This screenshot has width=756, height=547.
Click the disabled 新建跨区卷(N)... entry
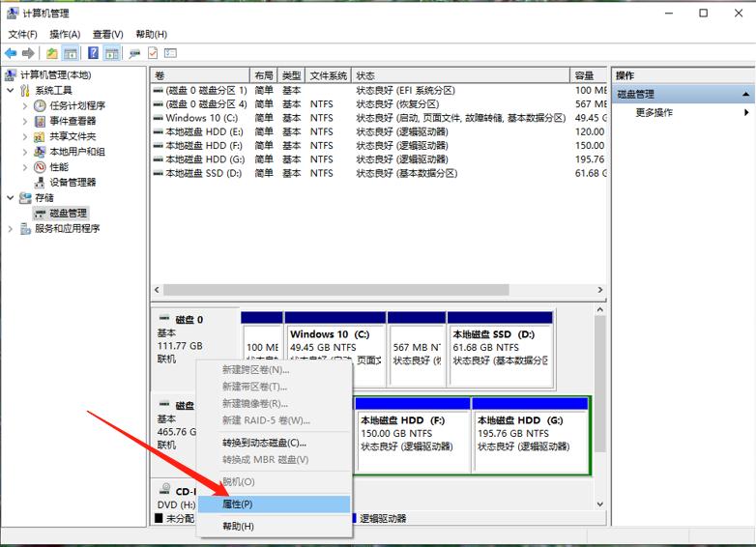coord(274,369)
